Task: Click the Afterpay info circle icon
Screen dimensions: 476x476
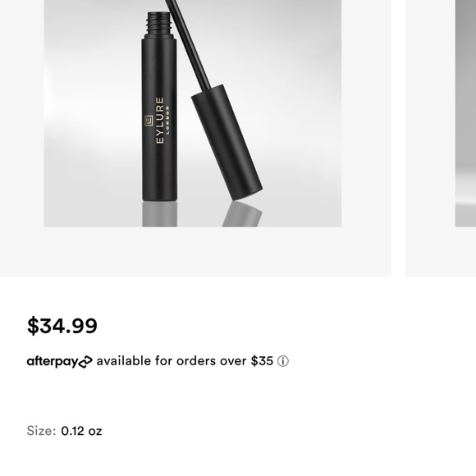Action: point(283,361)
